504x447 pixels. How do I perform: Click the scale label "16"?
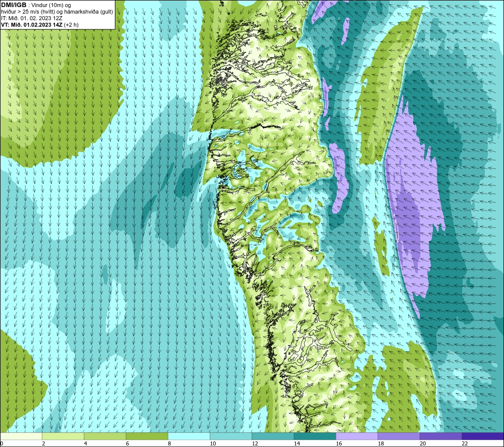pyautogui.click(x=339, y=443)
